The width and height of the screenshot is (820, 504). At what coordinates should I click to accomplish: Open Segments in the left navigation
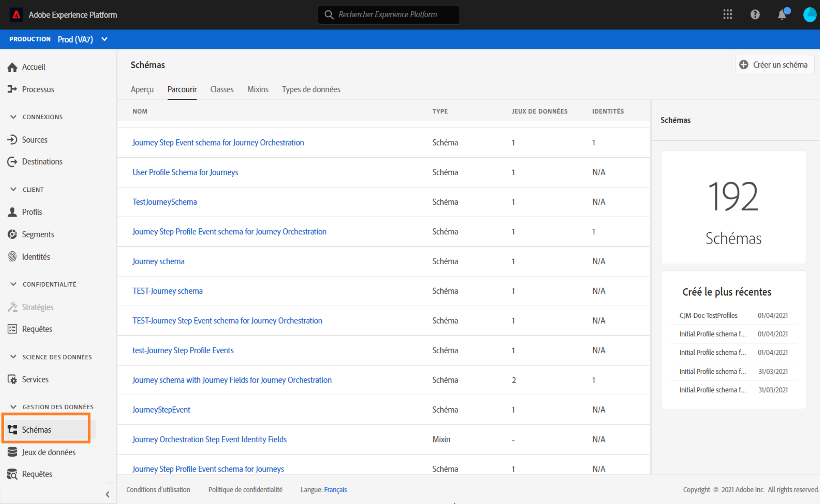pyautogui.click(x=38, y=234)
